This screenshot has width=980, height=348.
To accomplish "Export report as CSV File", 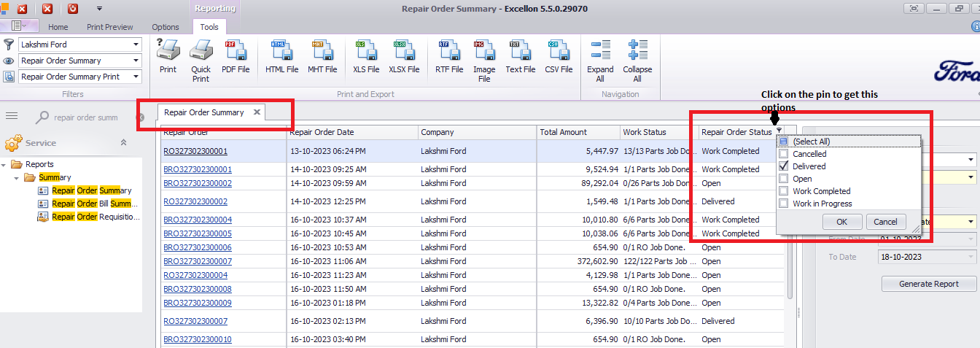I will point(559,56).
